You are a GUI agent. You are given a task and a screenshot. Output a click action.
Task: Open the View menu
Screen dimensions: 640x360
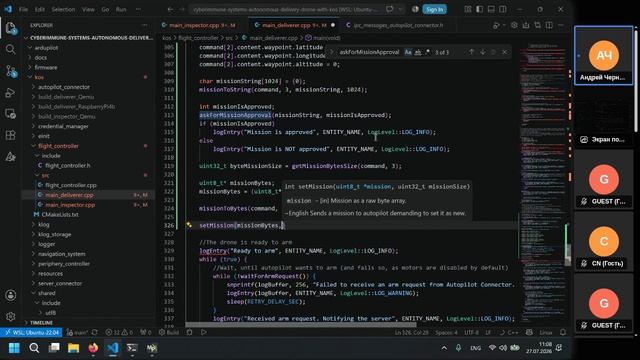88,9
